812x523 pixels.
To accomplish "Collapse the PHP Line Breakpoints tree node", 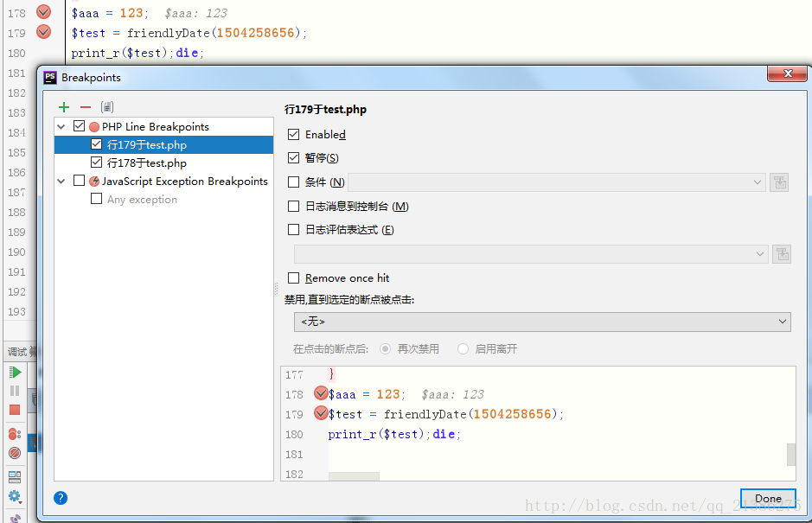I will click(61, 127).
